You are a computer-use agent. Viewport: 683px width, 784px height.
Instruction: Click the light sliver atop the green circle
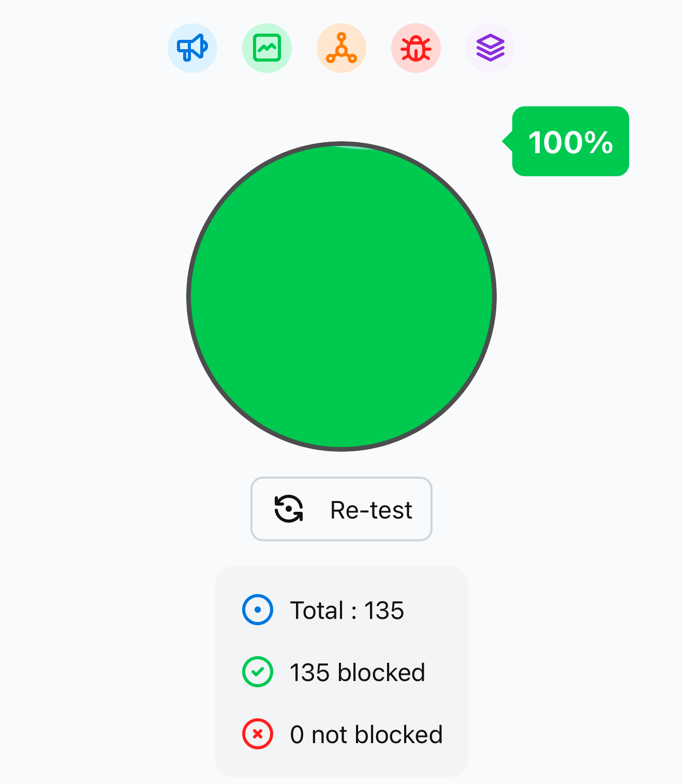[x=357, y=147]
